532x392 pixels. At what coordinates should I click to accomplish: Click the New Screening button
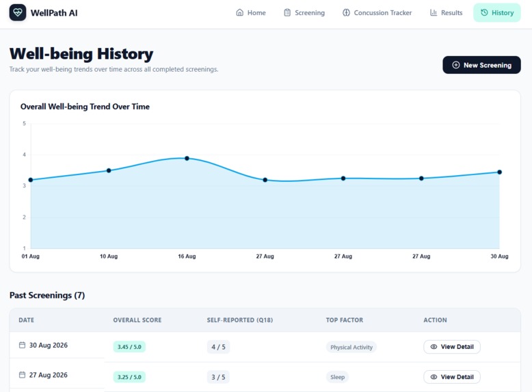pyautogui.click(x=481, y=65)
